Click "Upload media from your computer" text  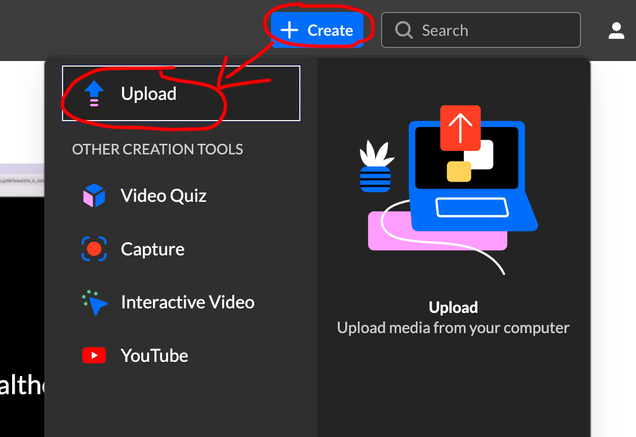coord(453,328)
